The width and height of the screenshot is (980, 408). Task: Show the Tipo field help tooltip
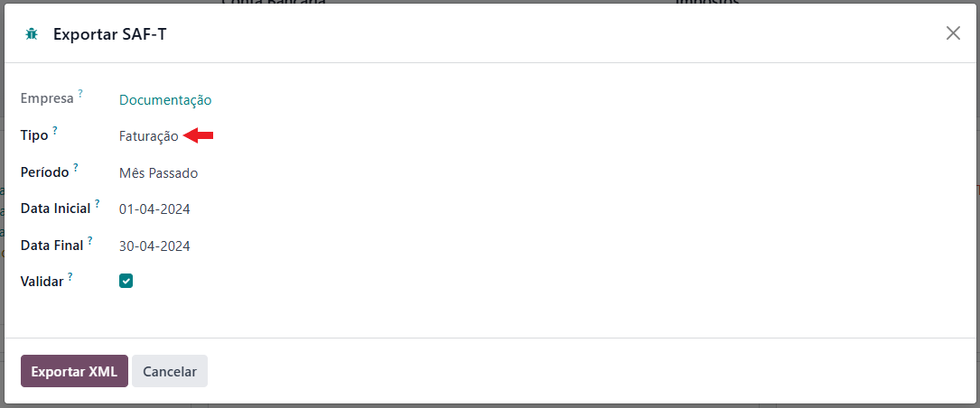pyautogui.click(x=54, y=130)
